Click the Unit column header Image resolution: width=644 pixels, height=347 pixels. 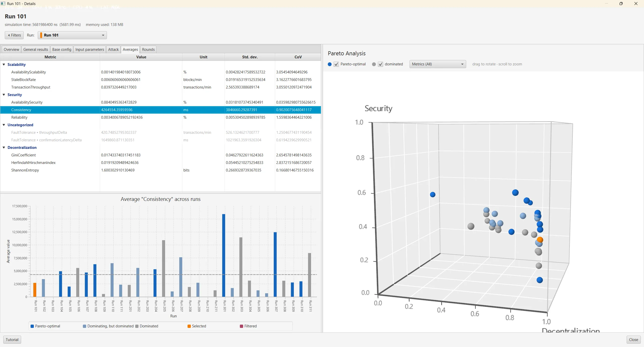(x=203, y=57)
